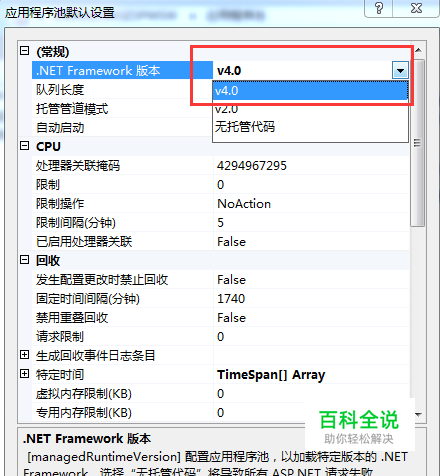This screenshot has width=440, height=476.
Task: Click the 生成回收事件日志条目 label
Action: pyautogui.click(x=95, y=356)
